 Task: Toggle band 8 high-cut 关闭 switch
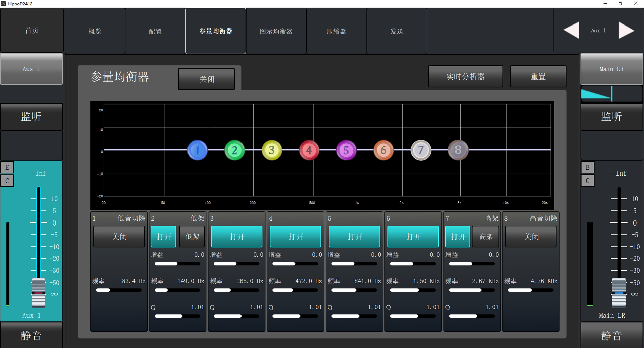click(x=531, y=237)
